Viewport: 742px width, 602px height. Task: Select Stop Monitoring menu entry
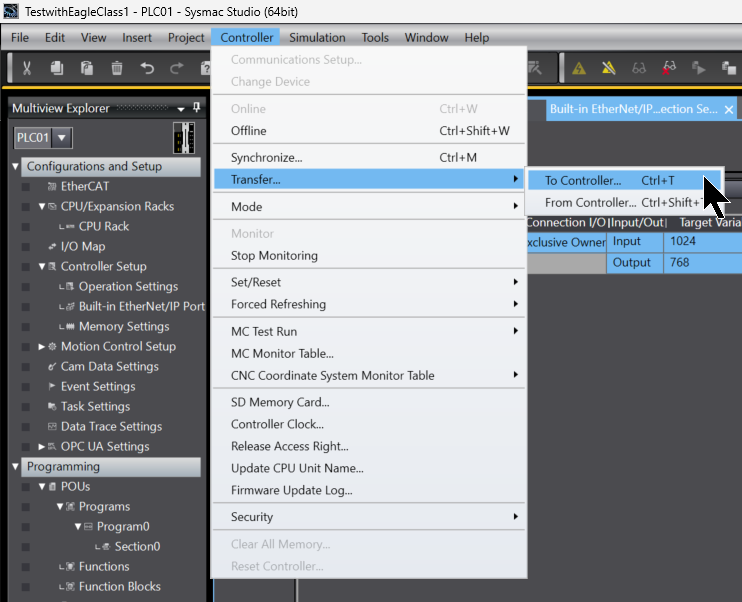[369, 256]
